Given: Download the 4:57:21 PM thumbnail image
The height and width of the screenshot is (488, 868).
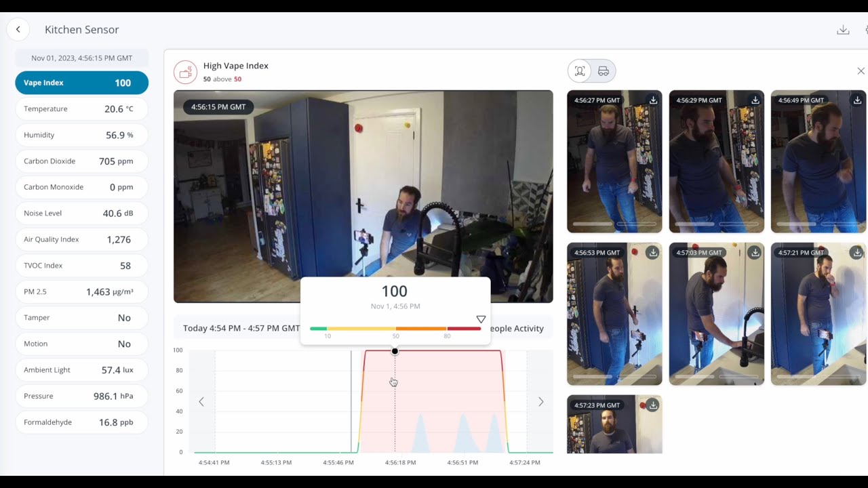Looking at the screenshot, I should click(x=857, y=253).
